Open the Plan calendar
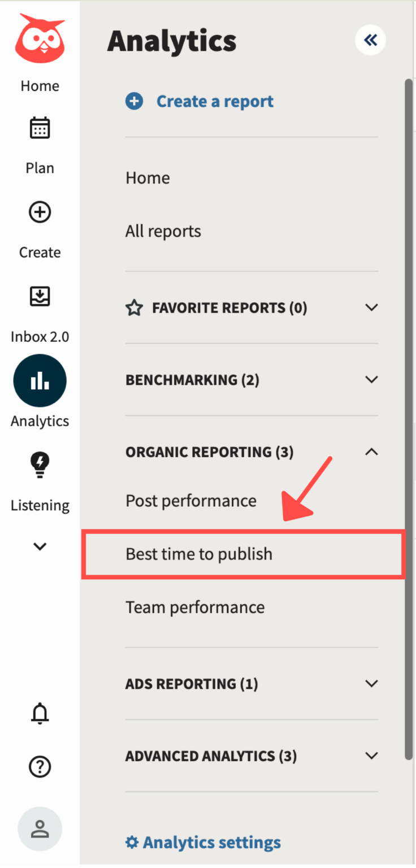Viewport: 416px width, 868px height. click(x=40, y=127)
